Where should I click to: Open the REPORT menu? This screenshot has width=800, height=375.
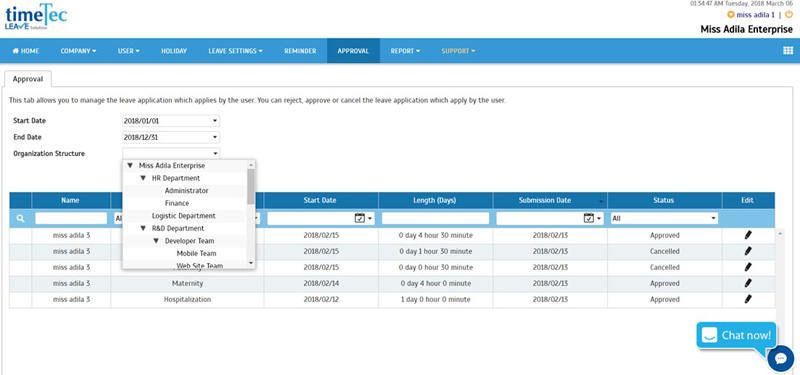(406, 51)
